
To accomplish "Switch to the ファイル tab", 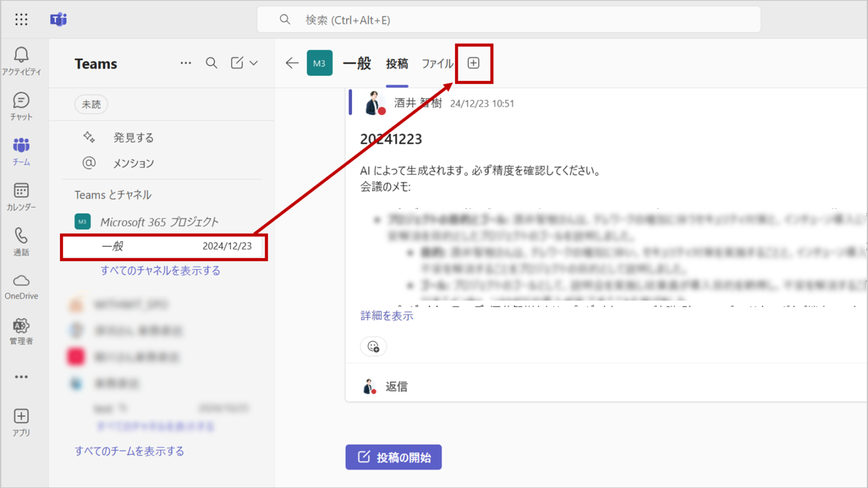I will tap(437, 64).
